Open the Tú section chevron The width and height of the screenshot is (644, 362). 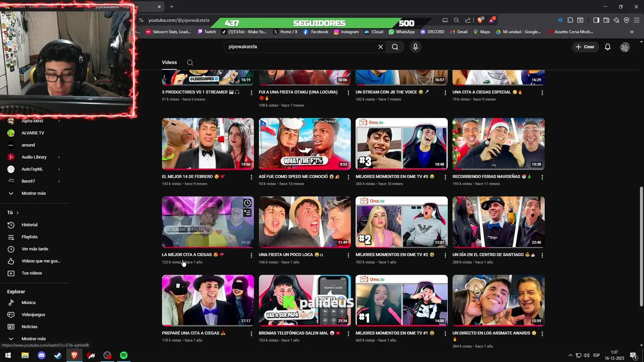click(x=17, y=213)
